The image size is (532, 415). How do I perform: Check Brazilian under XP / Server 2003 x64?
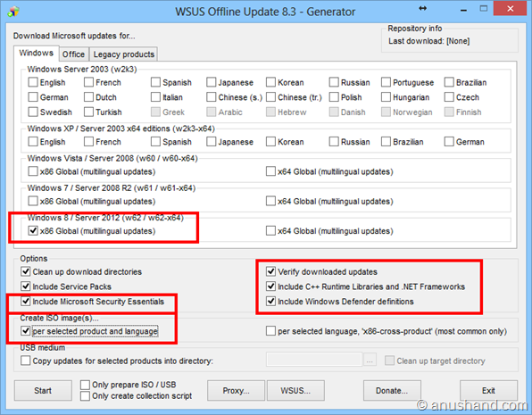[x=386, y=142]
